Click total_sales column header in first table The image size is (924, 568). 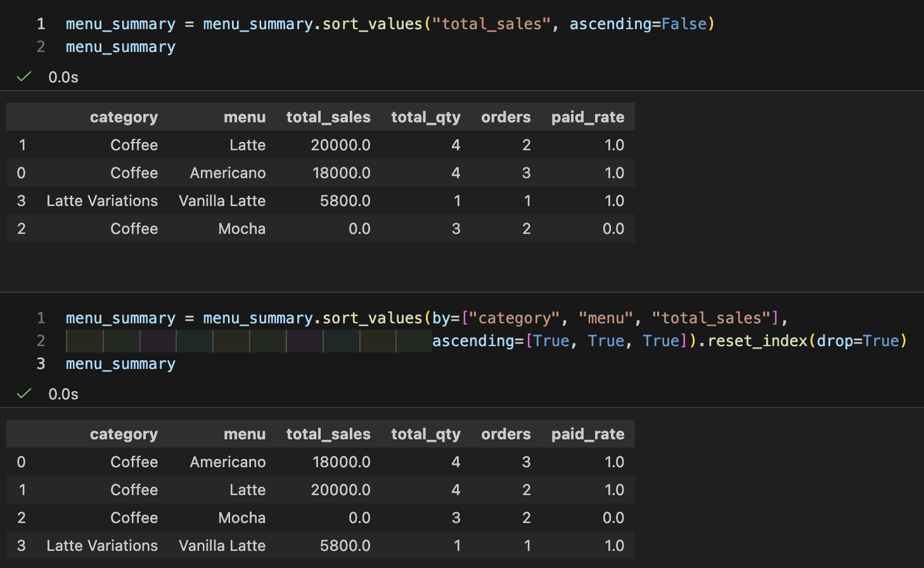point(328,117)
